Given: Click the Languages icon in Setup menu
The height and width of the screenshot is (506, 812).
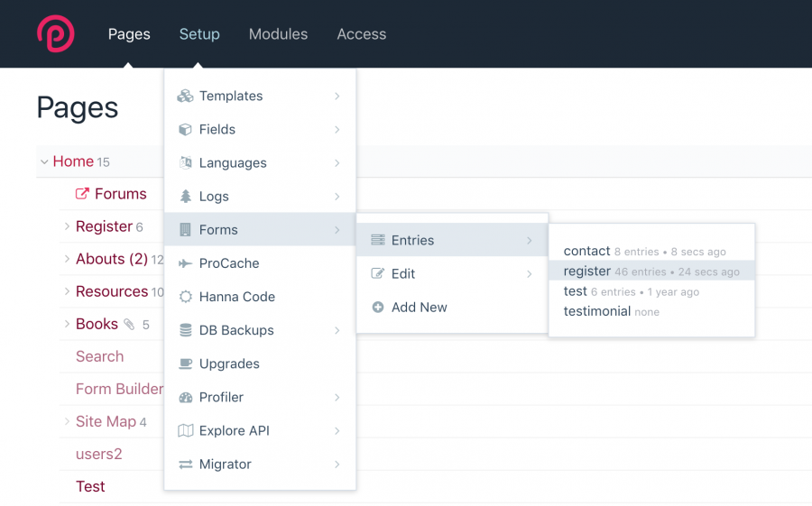Looking at the screenshot, I should click(185, 162).
